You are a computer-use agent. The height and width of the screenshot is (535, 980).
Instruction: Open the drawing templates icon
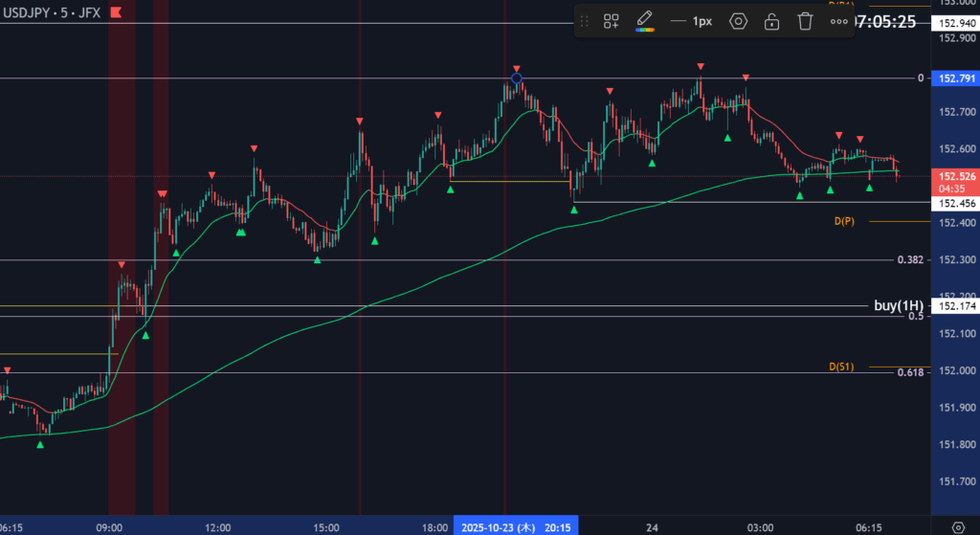(x=611, y=21)
